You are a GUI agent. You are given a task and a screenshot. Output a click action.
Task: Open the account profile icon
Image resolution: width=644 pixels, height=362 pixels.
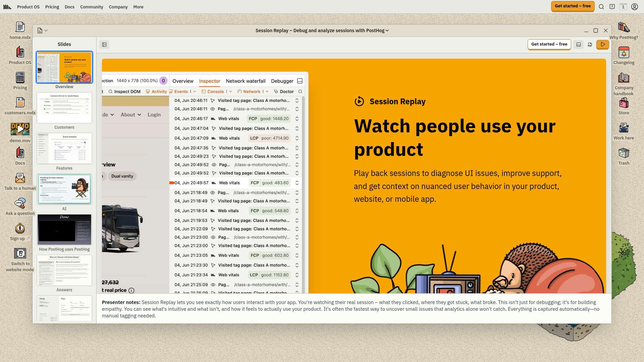coord(635,7)
